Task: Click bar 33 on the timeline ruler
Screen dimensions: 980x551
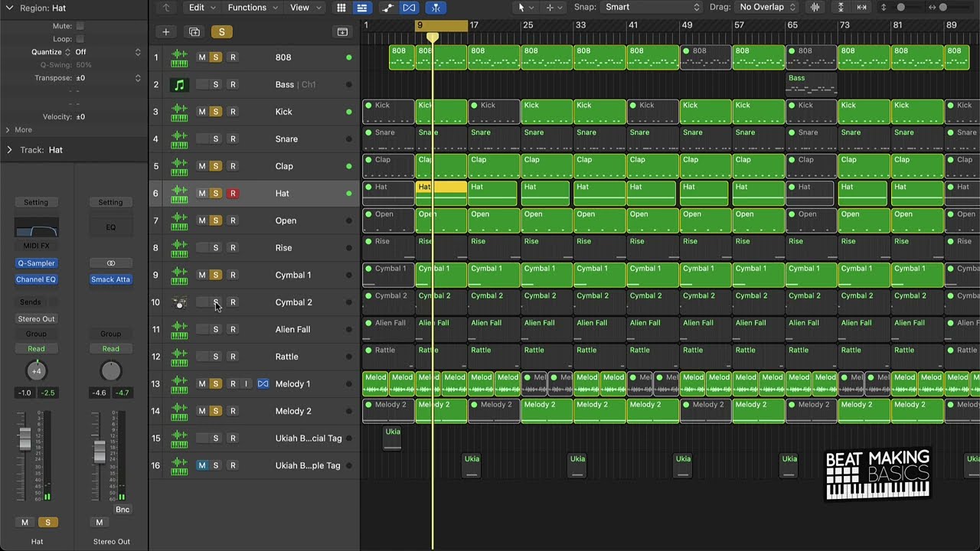Action: tap(580, 25)
